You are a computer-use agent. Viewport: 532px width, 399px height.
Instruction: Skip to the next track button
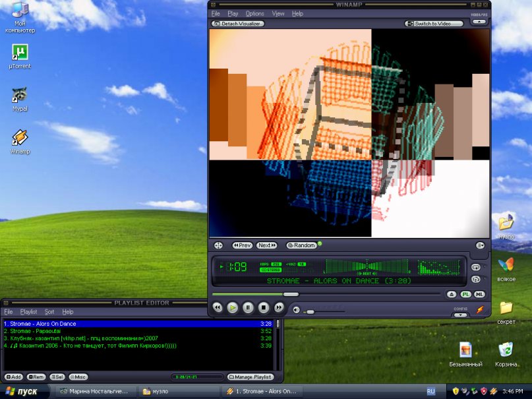(x=279, y=307)
